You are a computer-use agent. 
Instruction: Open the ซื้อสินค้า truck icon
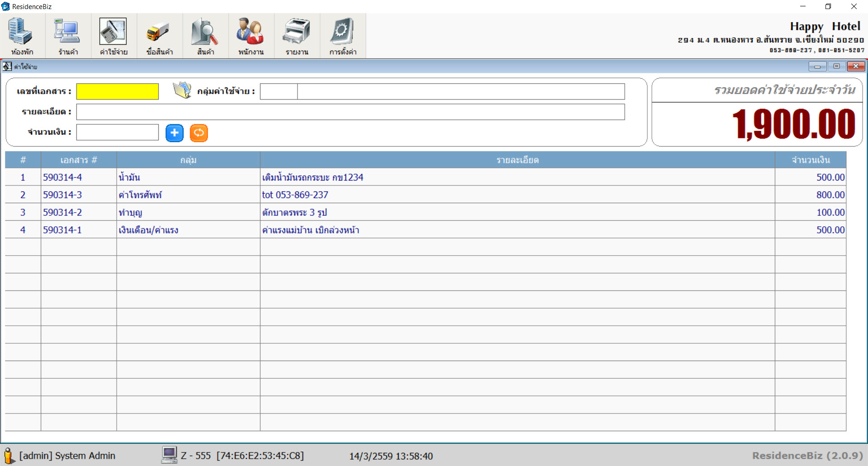click(159, 36)
